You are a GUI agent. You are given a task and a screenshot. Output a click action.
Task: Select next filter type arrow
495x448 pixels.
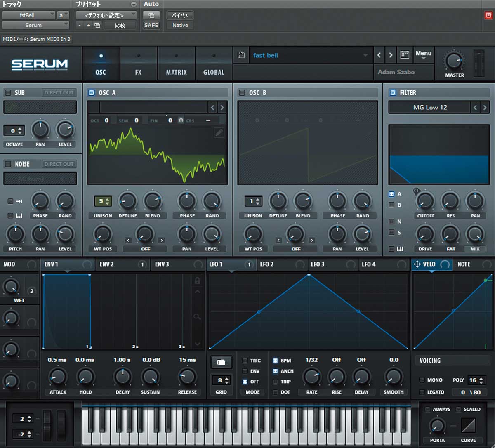485,107
